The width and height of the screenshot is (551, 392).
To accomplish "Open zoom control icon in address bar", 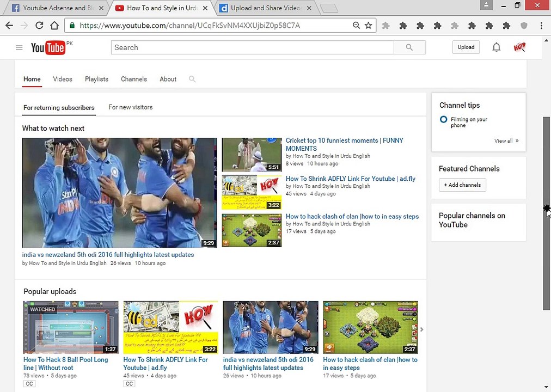I will pyautogui.click(x=356, y=25).
